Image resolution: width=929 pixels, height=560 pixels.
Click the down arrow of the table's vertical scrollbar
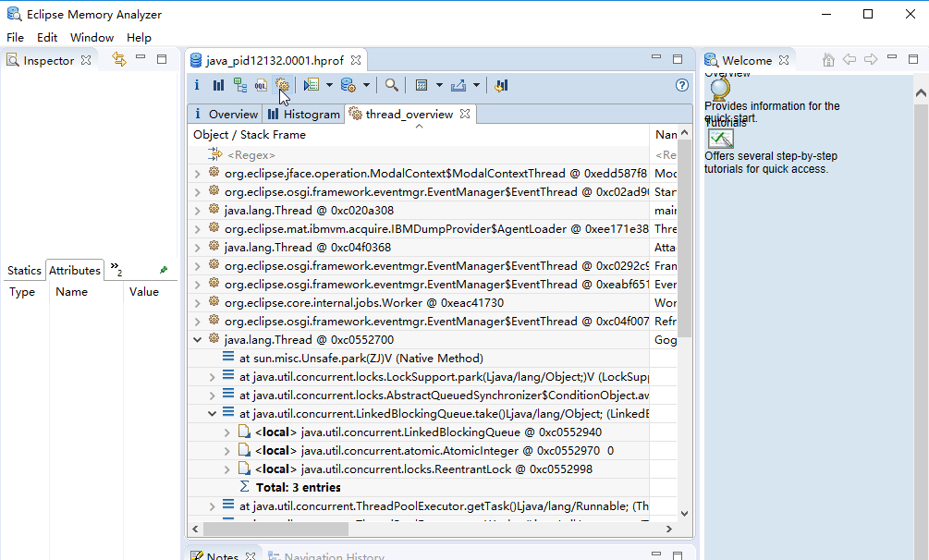[684, 513]
